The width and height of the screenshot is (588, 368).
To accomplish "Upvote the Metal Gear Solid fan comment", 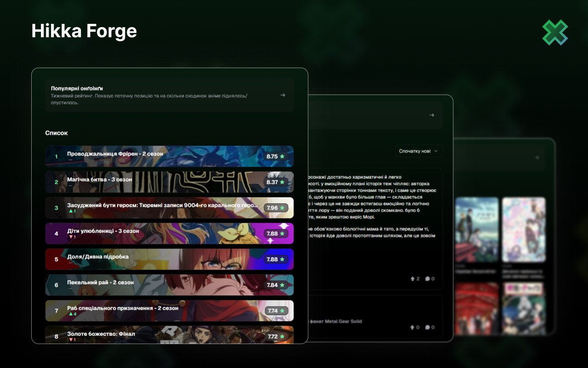I will pyautogui.click(x=412, y=328).
